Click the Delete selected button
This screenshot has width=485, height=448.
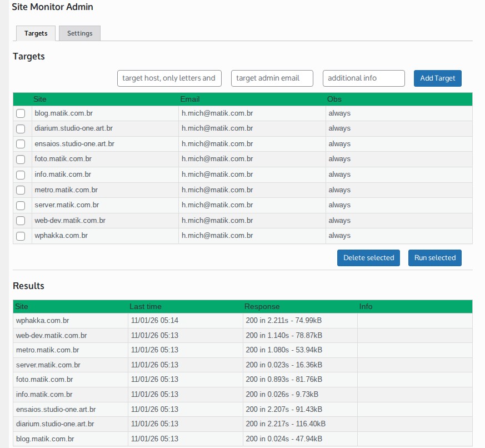tap(368, 258)
